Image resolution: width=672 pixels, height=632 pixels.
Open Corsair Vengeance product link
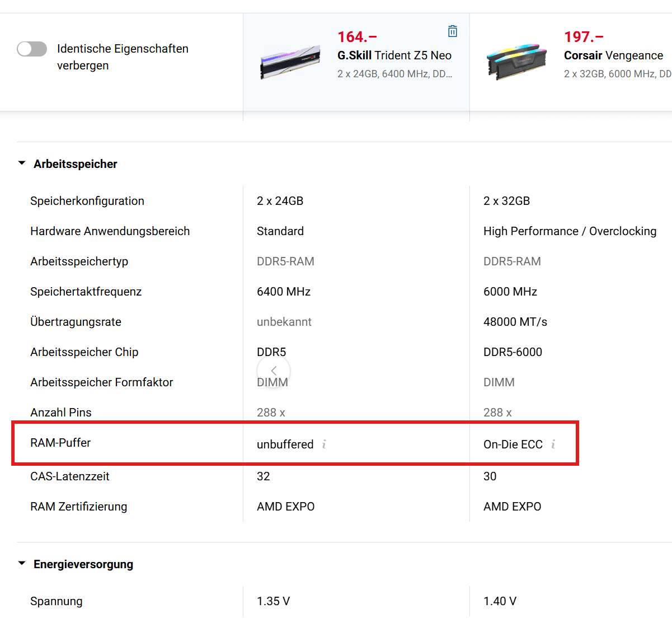point(613,55)
